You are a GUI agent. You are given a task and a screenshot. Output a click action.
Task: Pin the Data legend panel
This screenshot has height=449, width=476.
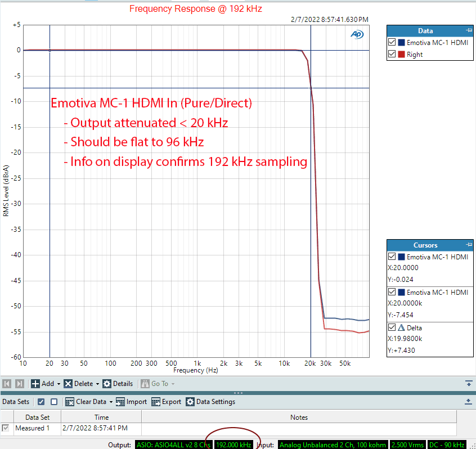point(469,30)
